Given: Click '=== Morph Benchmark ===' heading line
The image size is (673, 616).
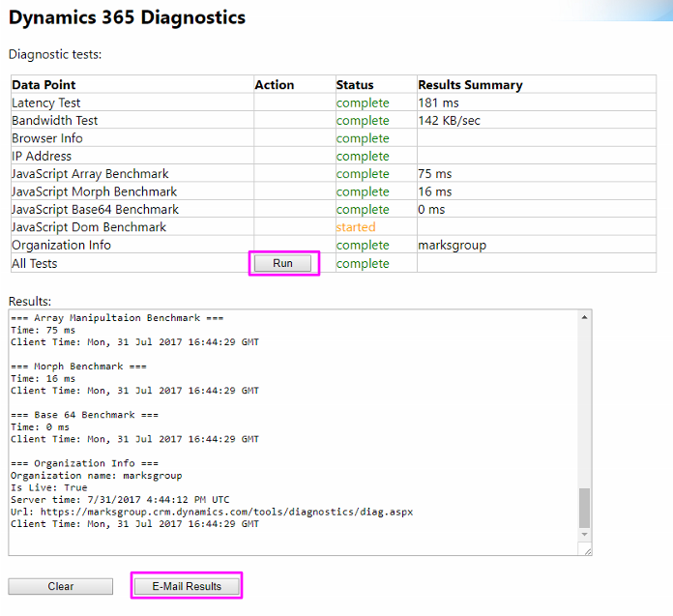Looking at the screenshot, I should tap(78, 367).
